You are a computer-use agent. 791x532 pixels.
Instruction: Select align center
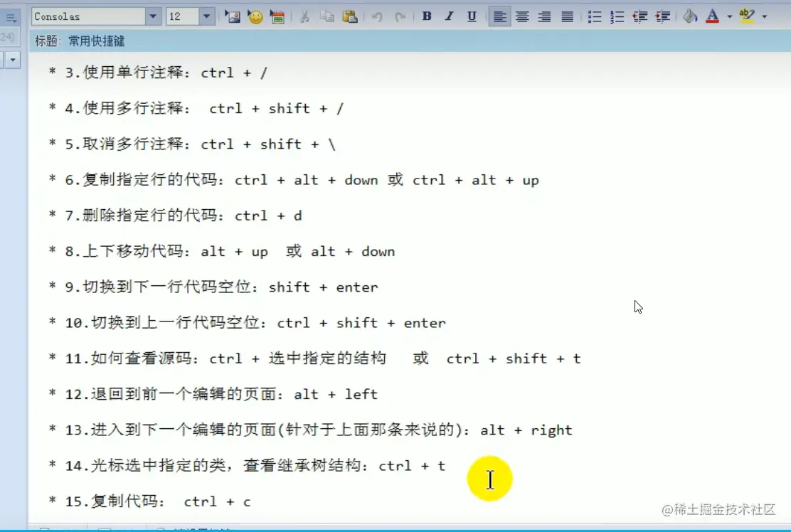pyautogui.click(x=522, y=16)
